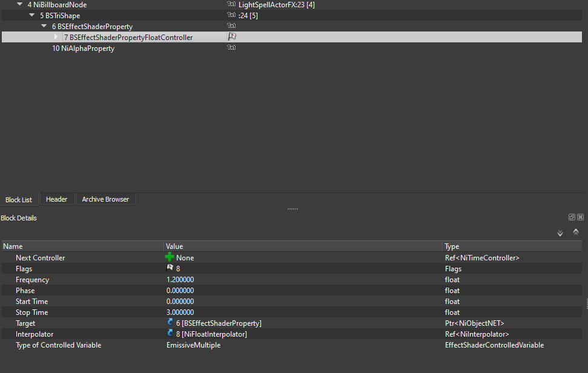Float the Block Details panel
This screenshot has height=373, width=588.
click(572, 217)
